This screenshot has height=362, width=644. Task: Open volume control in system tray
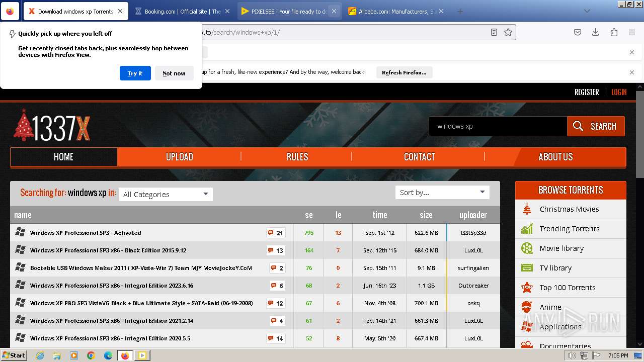pos(573,355)
